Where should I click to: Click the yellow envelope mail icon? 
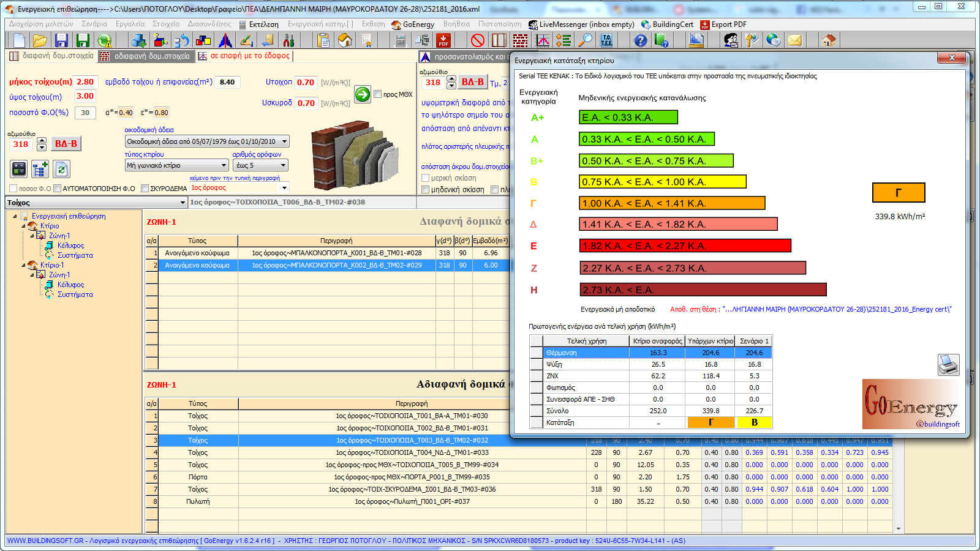[x=794, y=40]
